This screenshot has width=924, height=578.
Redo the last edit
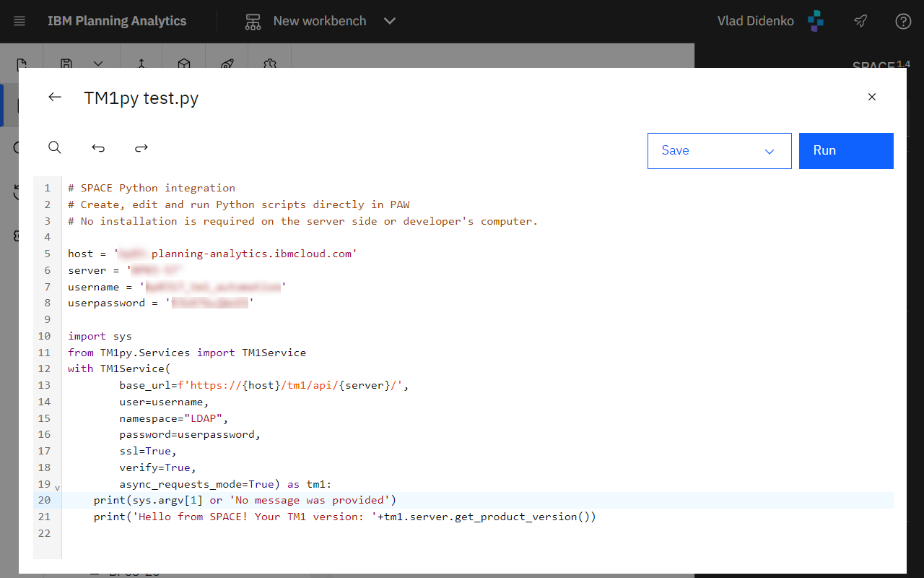(x=141, y=147)
